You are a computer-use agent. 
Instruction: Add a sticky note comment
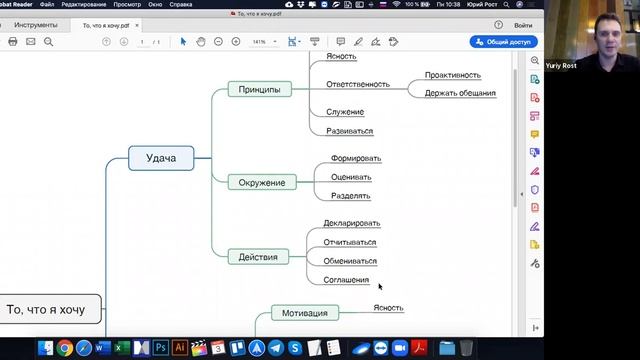[340, 42]
